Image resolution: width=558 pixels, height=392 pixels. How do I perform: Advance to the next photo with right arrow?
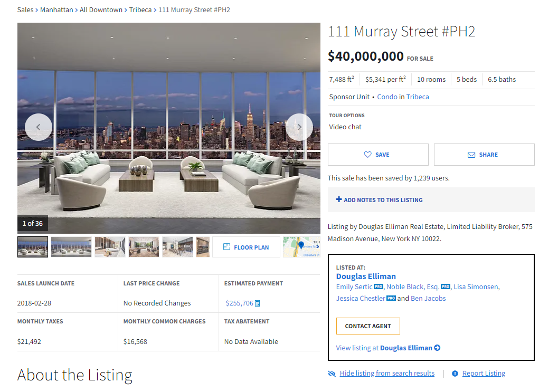tap(299, 127)
